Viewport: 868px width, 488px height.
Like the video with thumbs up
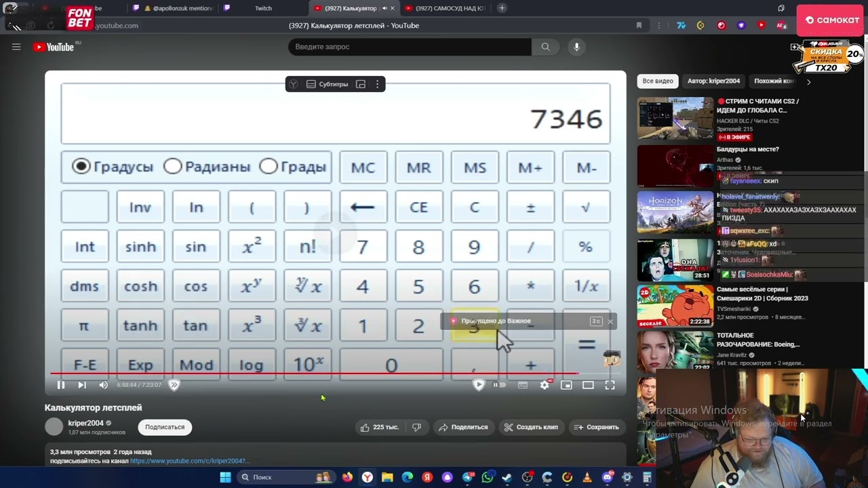click(x=380, y=427)
